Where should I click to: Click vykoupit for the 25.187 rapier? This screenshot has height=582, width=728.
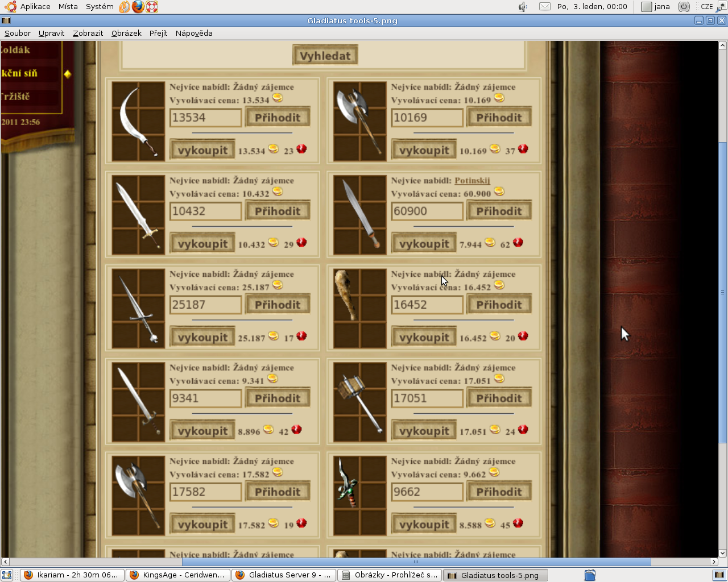(x=202, y=337)
